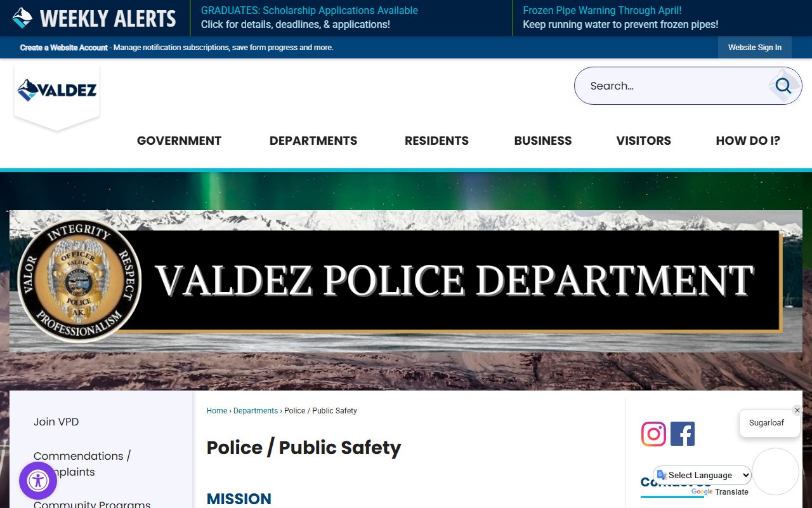Click the Weekly Alerts heading
Screen dimensions: 812x508
[108, 18]
